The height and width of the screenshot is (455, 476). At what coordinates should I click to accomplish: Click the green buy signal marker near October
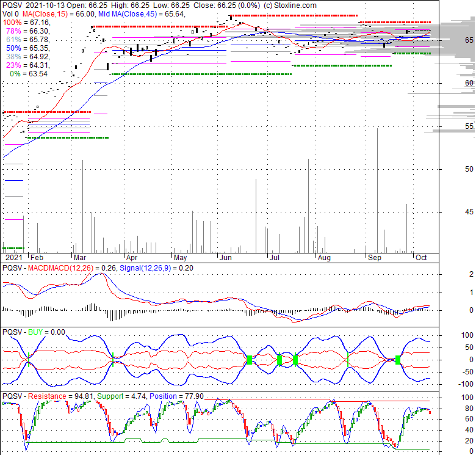coord(398,360)
